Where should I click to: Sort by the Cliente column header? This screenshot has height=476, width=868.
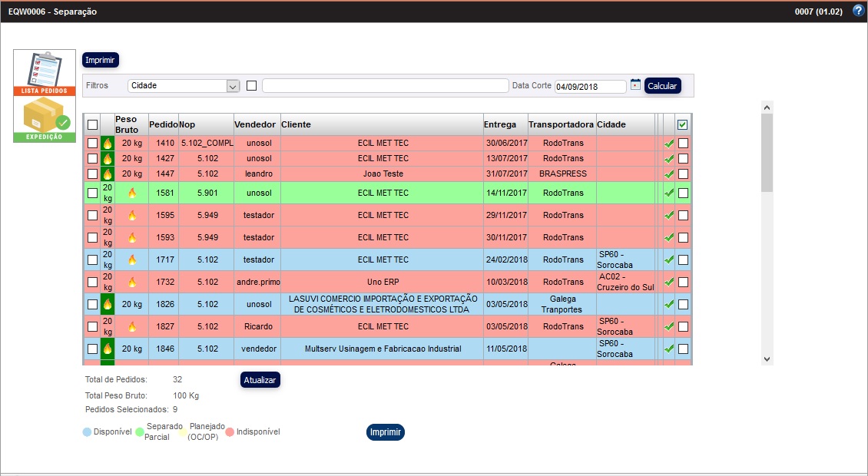coord(381,124)
